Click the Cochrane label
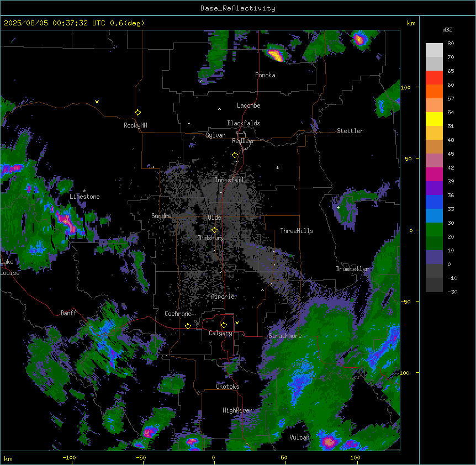The height and width of the screenshot is (465, 476). pyautogui.click(x=178, y=314)
